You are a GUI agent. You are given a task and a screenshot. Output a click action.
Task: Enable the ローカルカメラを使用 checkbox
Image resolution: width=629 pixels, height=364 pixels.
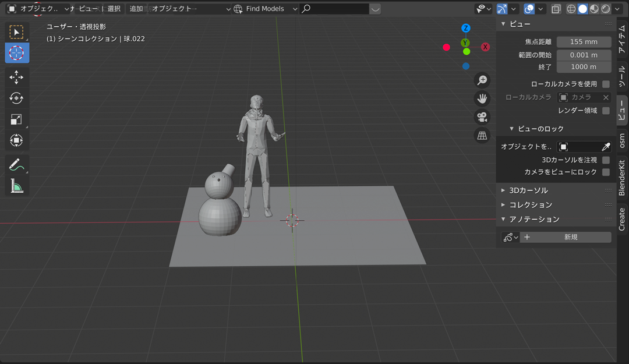pyautogui.click(x=606, y=83)
